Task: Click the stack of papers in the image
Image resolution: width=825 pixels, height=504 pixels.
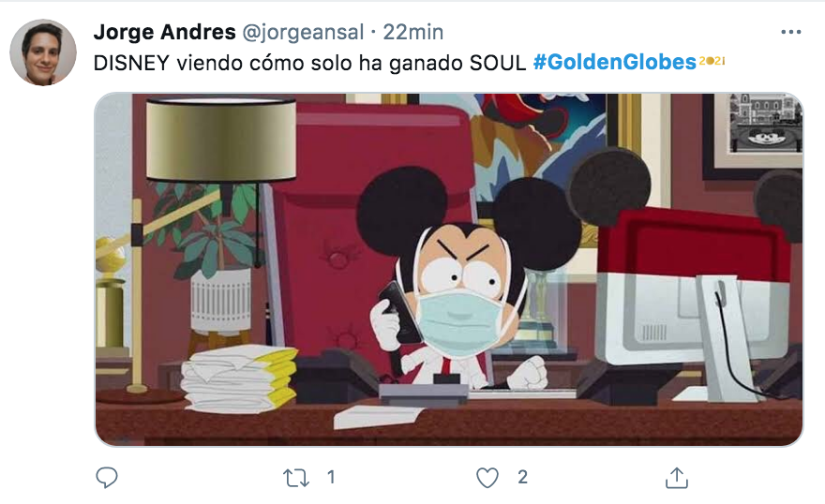Action: point(239,378)
